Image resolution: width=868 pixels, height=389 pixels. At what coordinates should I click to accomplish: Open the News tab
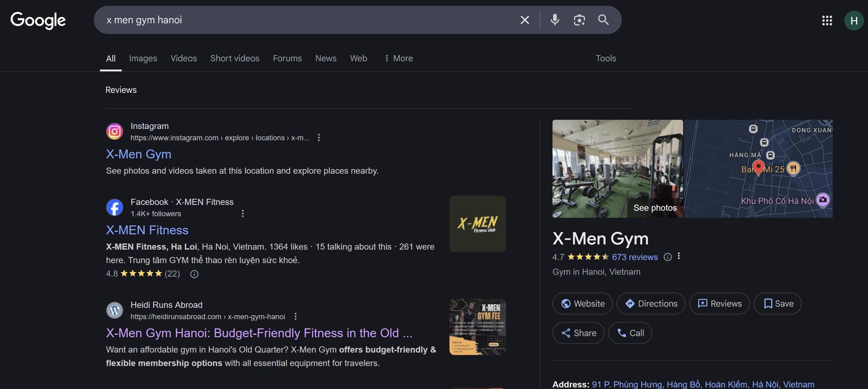[x=326, y=58]
